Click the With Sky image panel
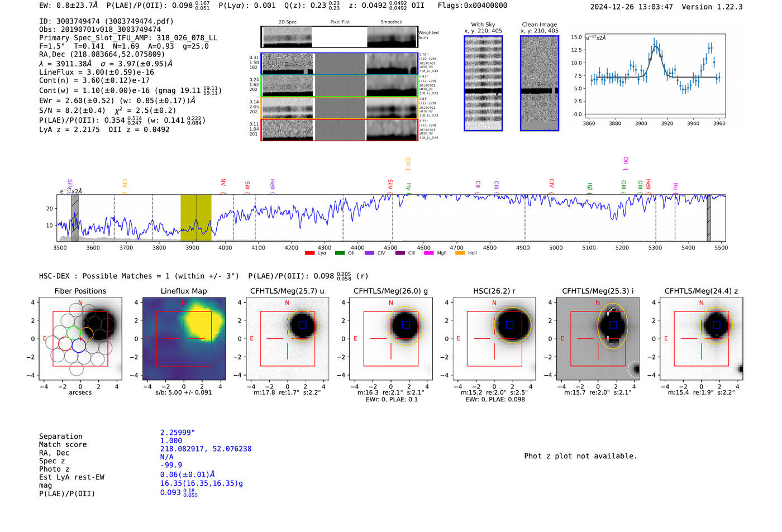Image resolution: width=782 pixels, height=532 pixels. click(483, 83)
